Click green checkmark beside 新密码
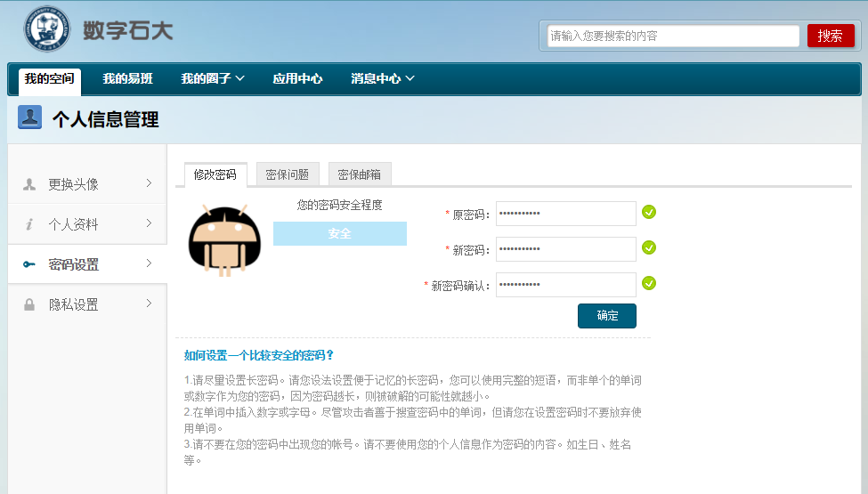The height and width of the screenshot is (494, 868). 649,247
